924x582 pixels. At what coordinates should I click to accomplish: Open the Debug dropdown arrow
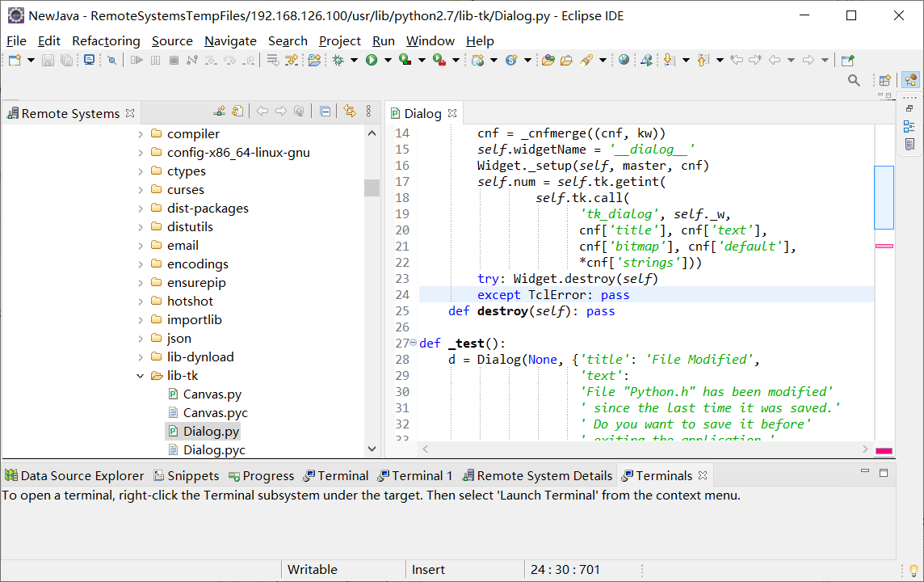point(354,60)
